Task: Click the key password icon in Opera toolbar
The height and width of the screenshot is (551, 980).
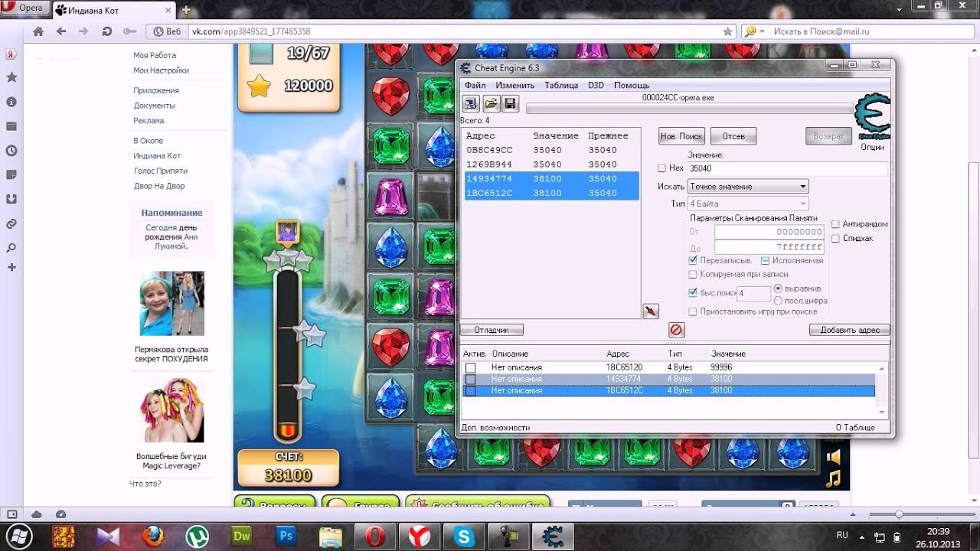Action: tap(129, 31)
